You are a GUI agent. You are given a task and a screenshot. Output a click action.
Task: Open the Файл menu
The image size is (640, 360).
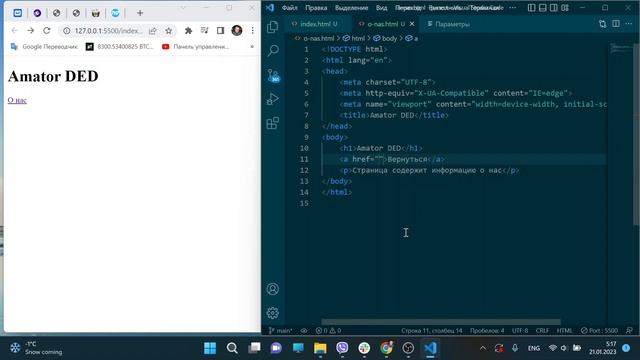point(289,8)
